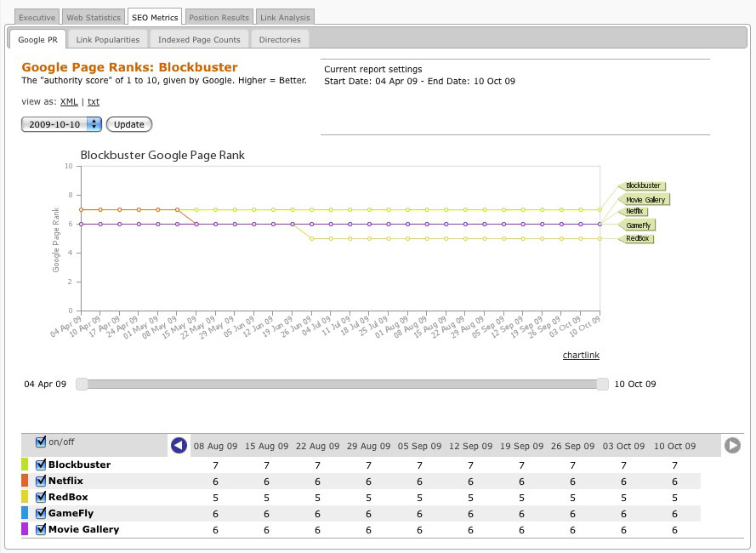756x553 pixels.
Task: Click the GameFly row name
Action: (x=71, y=513)
